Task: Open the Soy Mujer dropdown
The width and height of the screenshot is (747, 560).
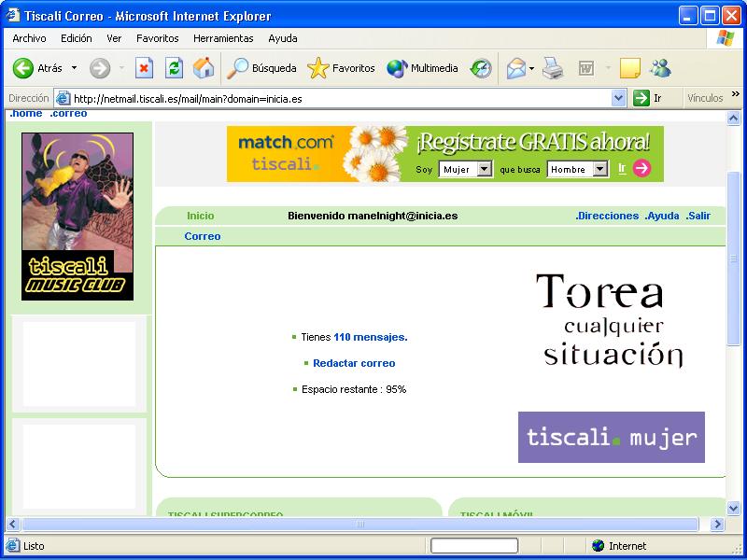Action: 465,169
